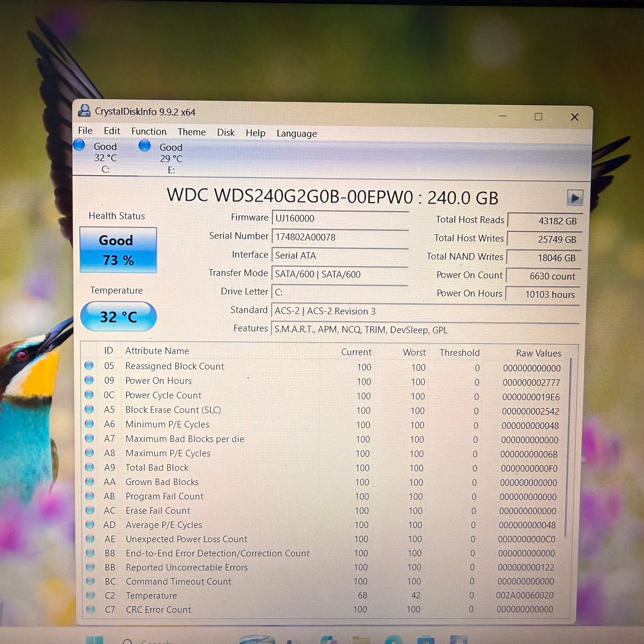Click the Serial Number field

[340, 237]
